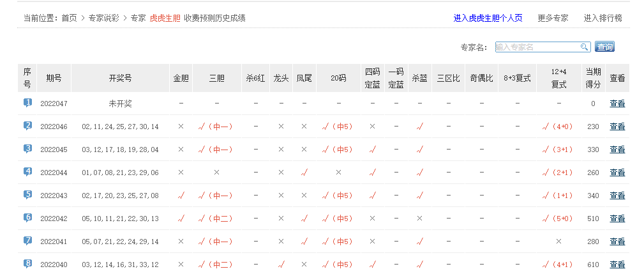The width and height of the screenshot is (644, 269).
Task: Go to 进入排行榜 ranking page
Action: (x=603, y=19)
